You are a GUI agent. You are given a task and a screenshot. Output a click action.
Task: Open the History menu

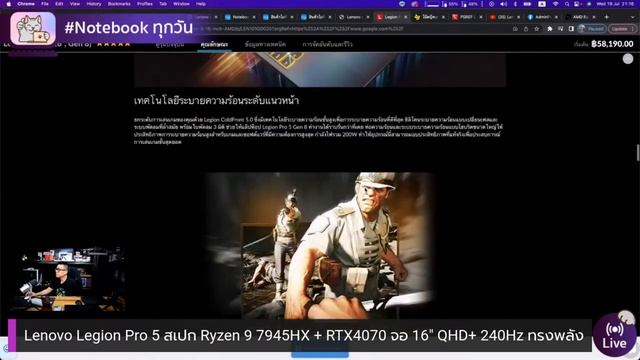[x=94, y=4]
